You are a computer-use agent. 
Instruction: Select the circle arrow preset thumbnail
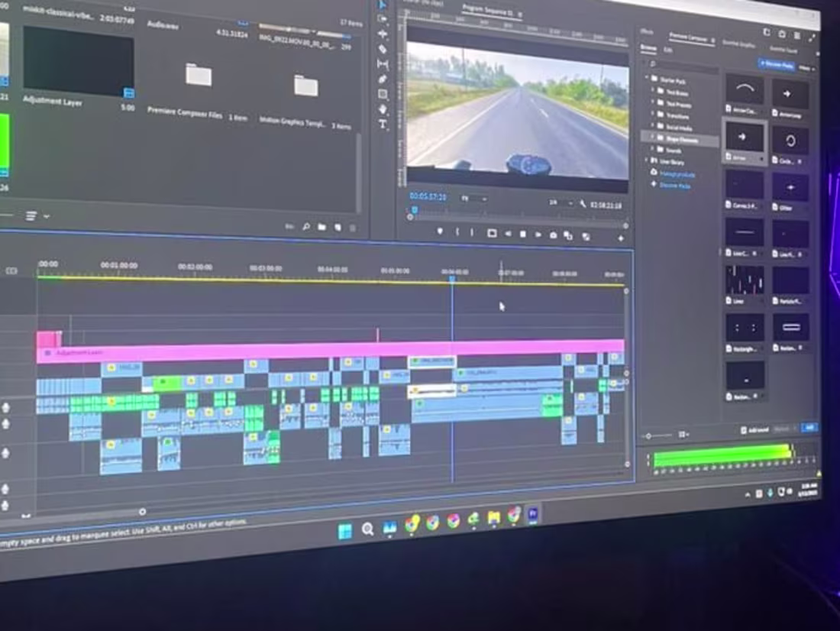click(x=790, y=141)
